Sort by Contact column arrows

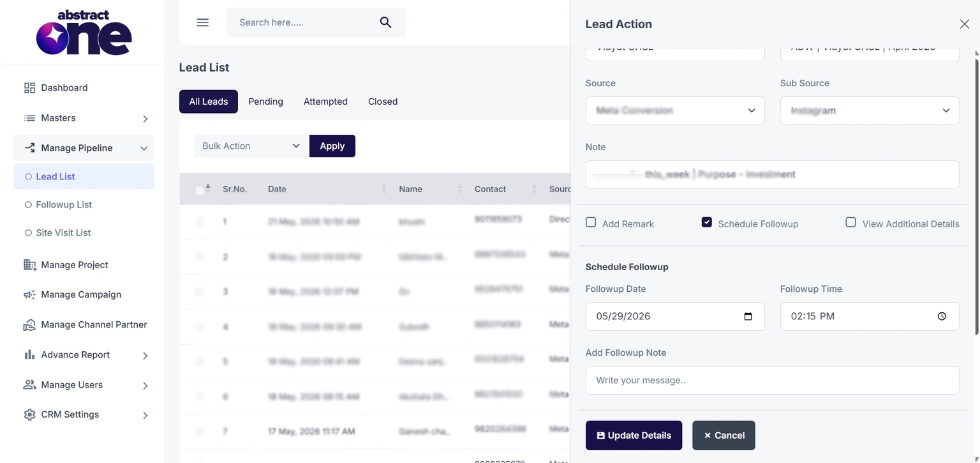[535, 189]
